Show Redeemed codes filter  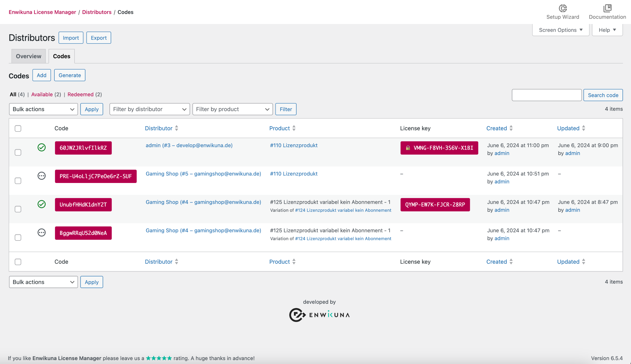pos(81,94)
